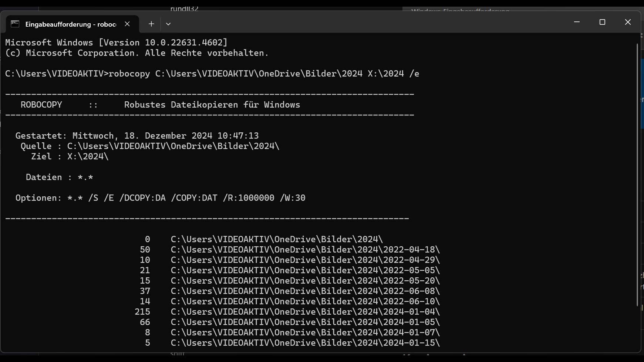Click the Ziel X:\2024\ destination line
This screenshot has width=644, height=362.
pyautogui.click(x=70, y=156)
